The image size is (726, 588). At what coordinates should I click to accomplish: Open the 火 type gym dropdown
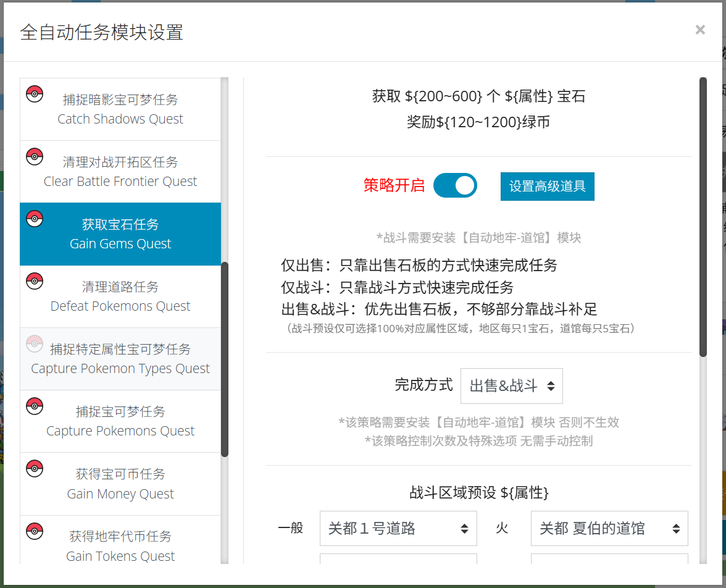pyautogui.click(x=609, y=528)
